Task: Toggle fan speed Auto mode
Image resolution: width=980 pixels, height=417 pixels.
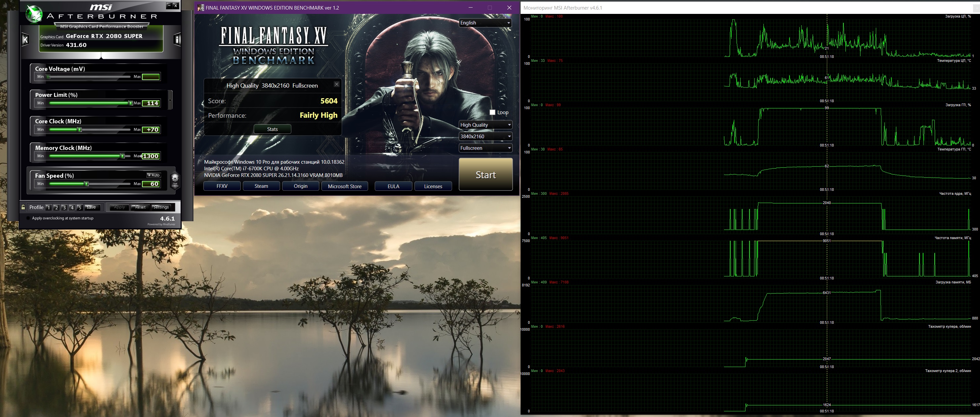Action: (x=154, y=175)
